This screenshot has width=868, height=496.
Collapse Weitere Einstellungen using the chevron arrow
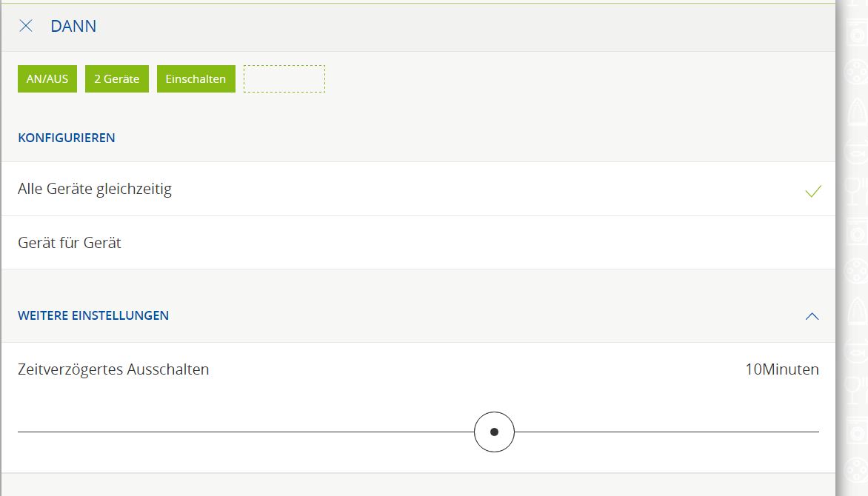click(812, 316)
